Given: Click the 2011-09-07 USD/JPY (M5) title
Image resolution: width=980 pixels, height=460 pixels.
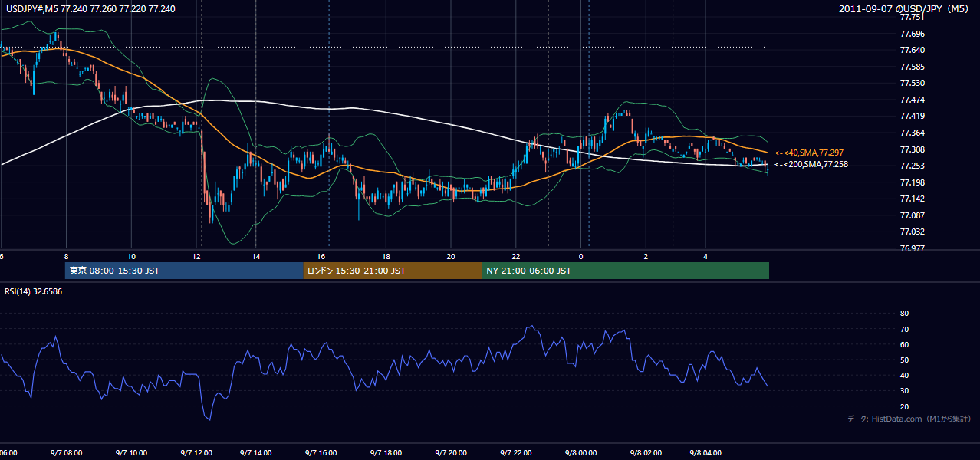Looking at the screenshot, I should 905,8.
